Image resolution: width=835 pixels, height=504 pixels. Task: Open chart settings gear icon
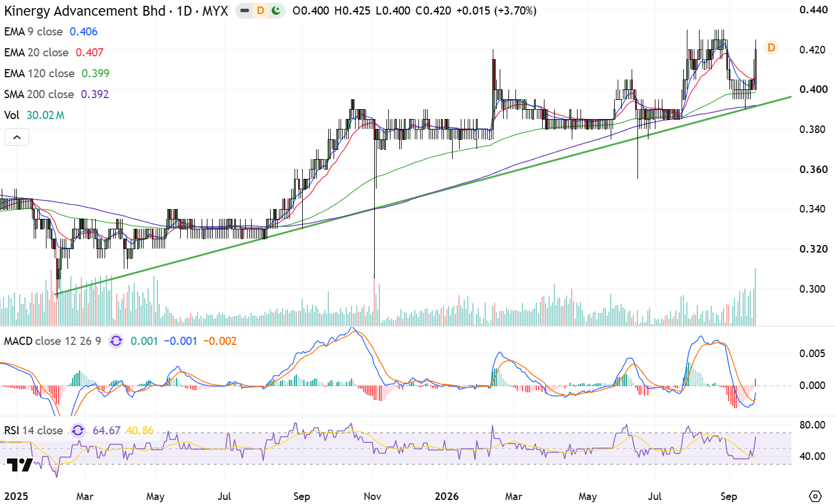pyautogui.click(x=815, y=496)
